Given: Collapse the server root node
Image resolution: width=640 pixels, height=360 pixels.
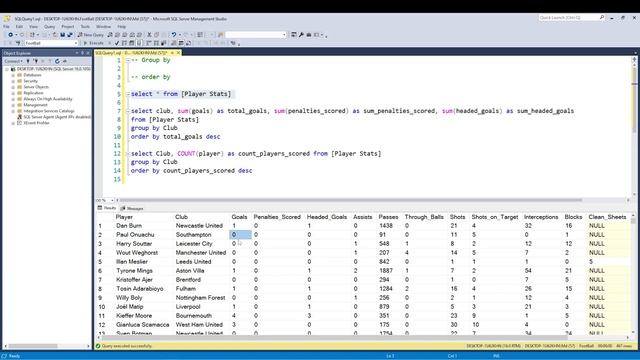Looking at the screenshot, I should [x=7, y=69].
